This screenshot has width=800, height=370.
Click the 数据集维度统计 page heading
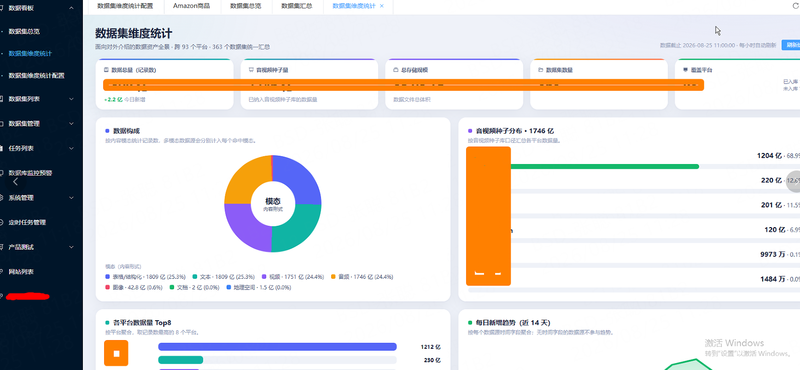point(134,34)
